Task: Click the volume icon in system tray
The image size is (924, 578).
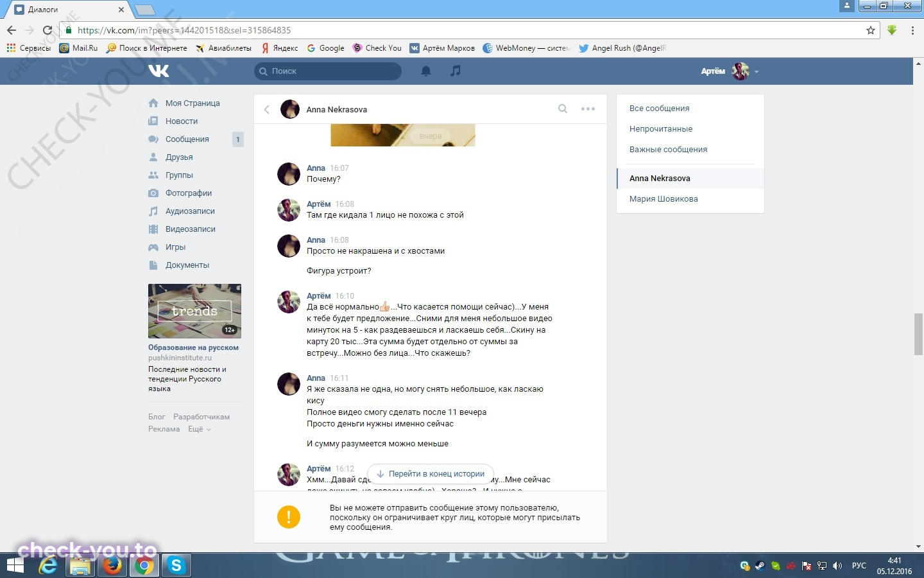Action: click(837, 566)
